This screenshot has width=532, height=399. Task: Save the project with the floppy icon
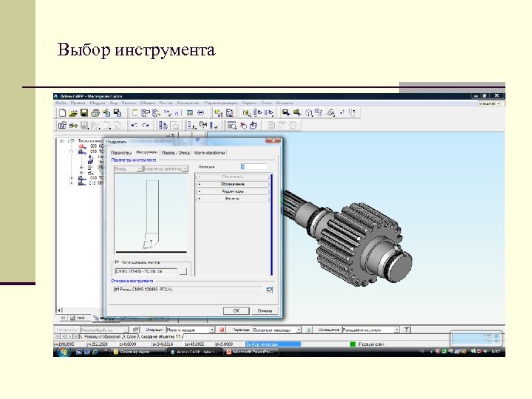pyautogui.click(x=84, y=113)
